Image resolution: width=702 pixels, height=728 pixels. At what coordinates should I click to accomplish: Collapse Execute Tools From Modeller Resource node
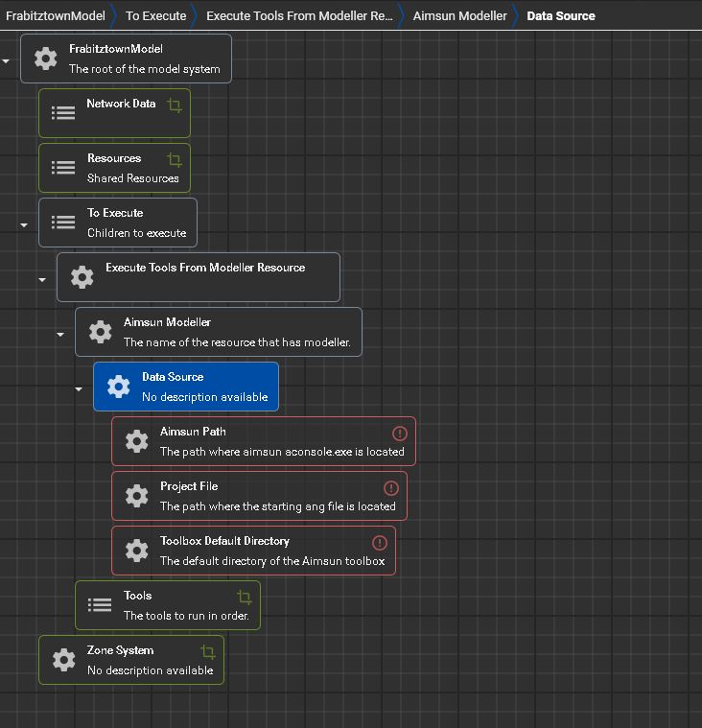[42, 280]
